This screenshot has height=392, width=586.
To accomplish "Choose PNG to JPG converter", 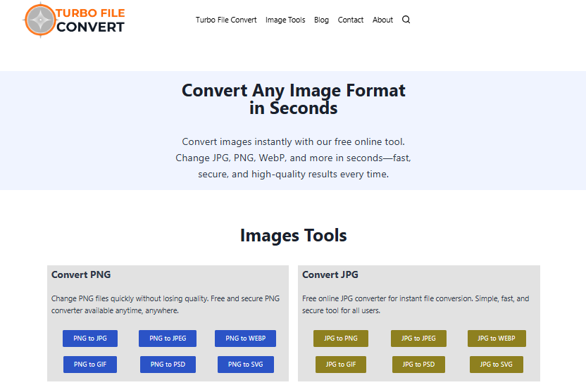I will [90, 339].
